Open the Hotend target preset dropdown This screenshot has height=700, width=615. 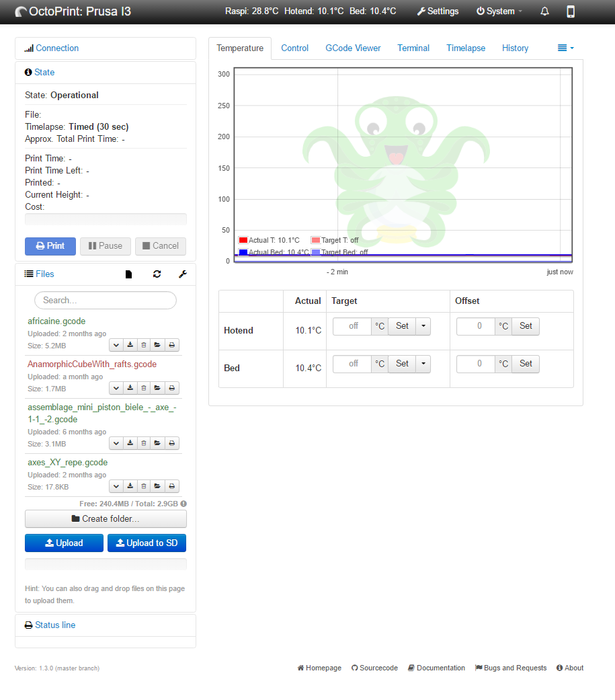pyautogui.click(x=423, y=326)
